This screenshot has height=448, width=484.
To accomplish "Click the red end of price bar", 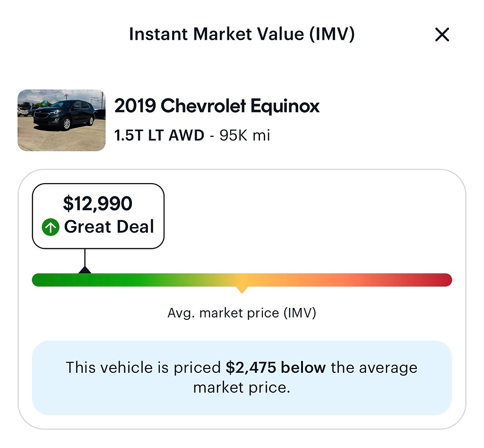I will click(440, 280).
